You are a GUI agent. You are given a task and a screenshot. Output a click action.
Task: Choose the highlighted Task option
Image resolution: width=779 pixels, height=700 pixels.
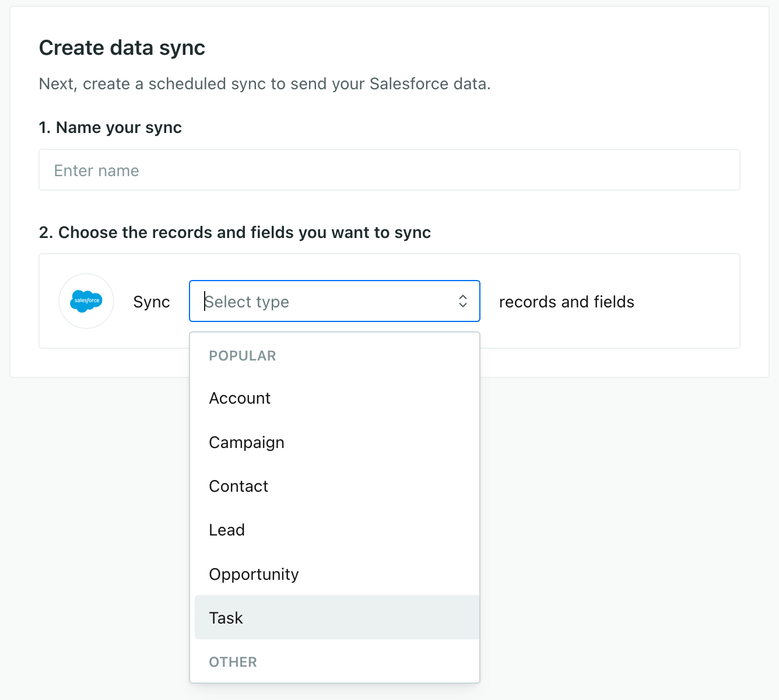(337, 617)
